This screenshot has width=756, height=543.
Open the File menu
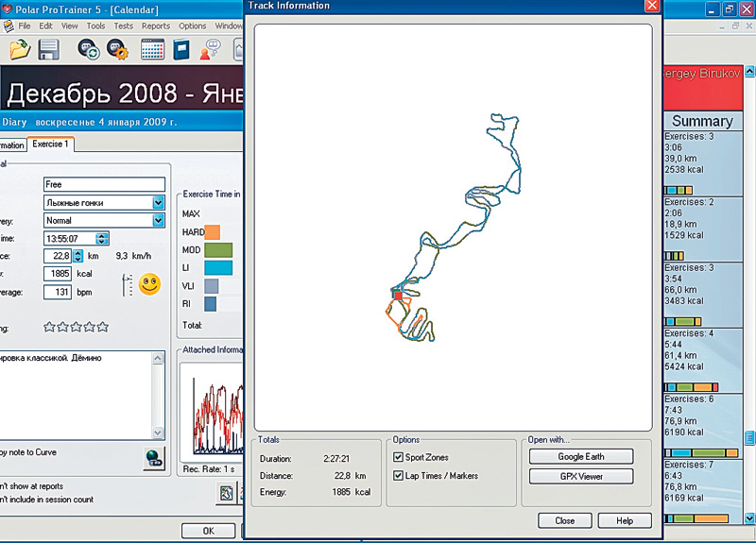[25, 26]
